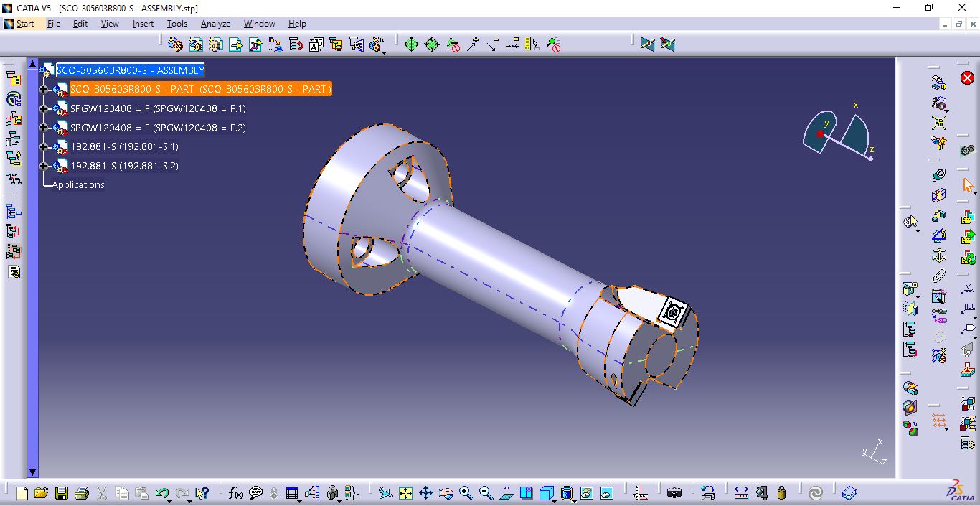The height and width of the screenshot is (506, 980).
Task: Click the Zoom In magnifier
Action: pos(466,493)
